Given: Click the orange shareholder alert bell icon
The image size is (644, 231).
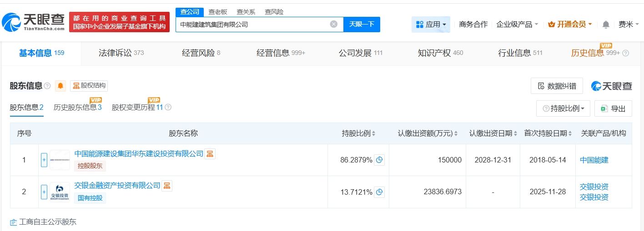Looking at the screenshot, I should (x=60, y=86).
